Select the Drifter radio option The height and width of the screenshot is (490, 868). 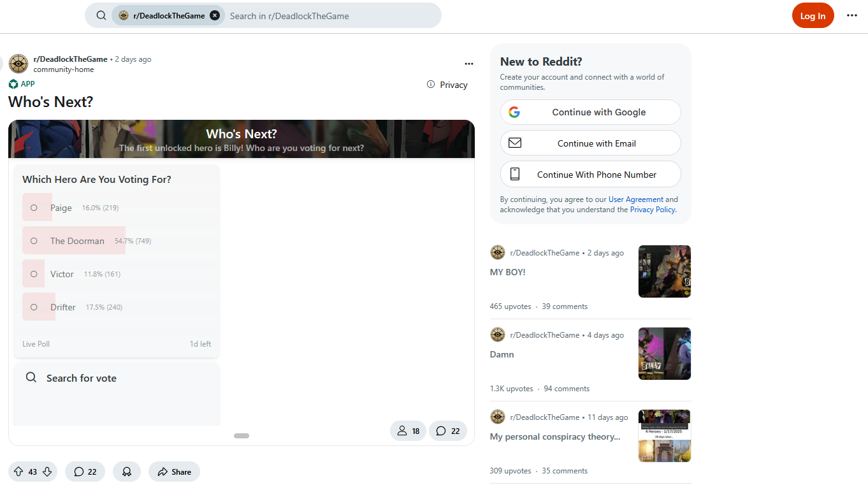coord(34,307)
